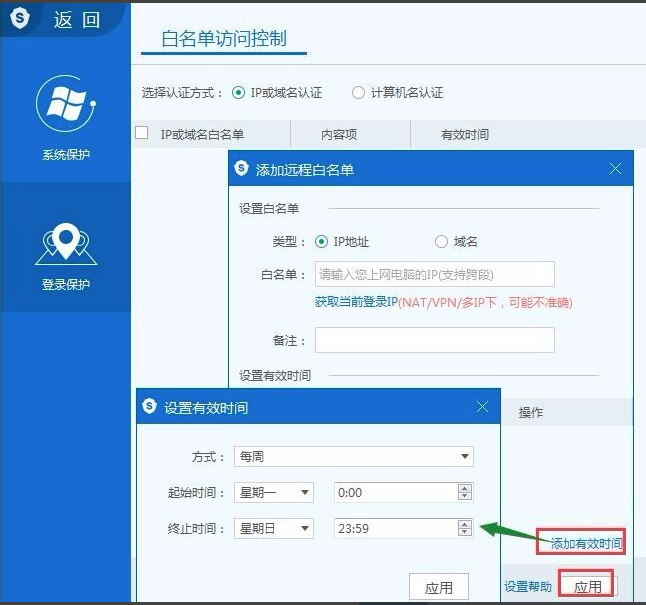This screenshot has width=646, height=605.
Task: Click 添加有效时间 link
Action: (587, 543)
